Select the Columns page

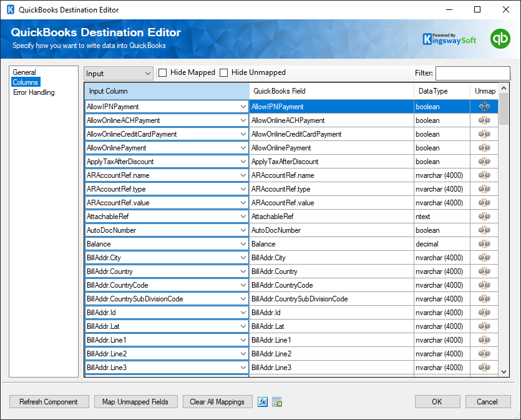tap(26, 82)
